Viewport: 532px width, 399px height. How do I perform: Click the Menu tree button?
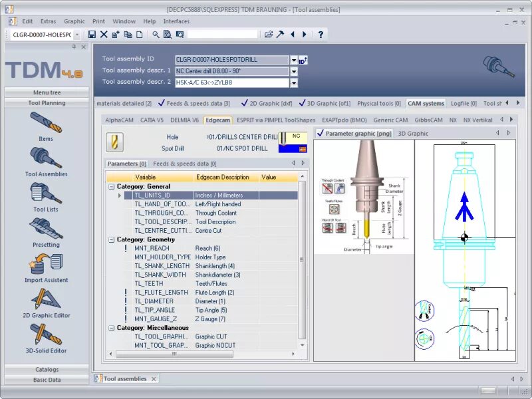click(x=47, y=92)
